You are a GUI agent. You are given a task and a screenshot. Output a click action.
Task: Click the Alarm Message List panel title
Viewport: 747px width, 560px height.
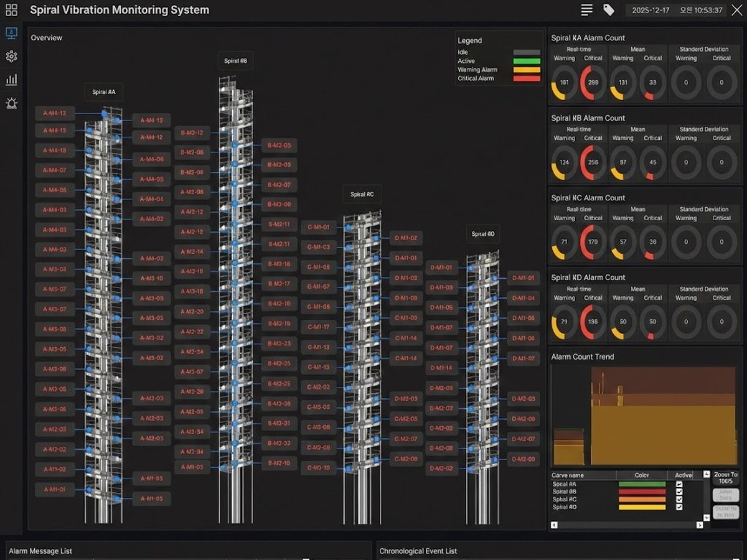tap(40, 551)
